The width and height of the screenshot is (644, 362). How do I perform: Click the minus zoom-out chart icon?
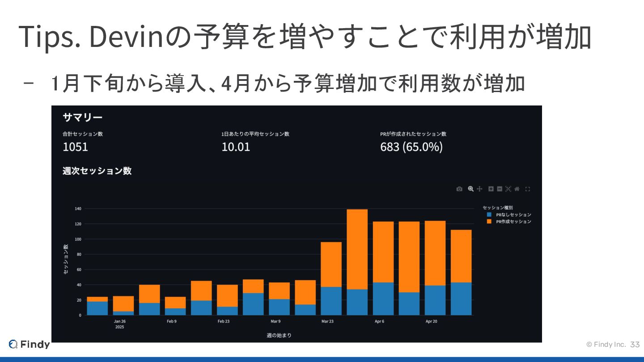[x=500, y=189]
